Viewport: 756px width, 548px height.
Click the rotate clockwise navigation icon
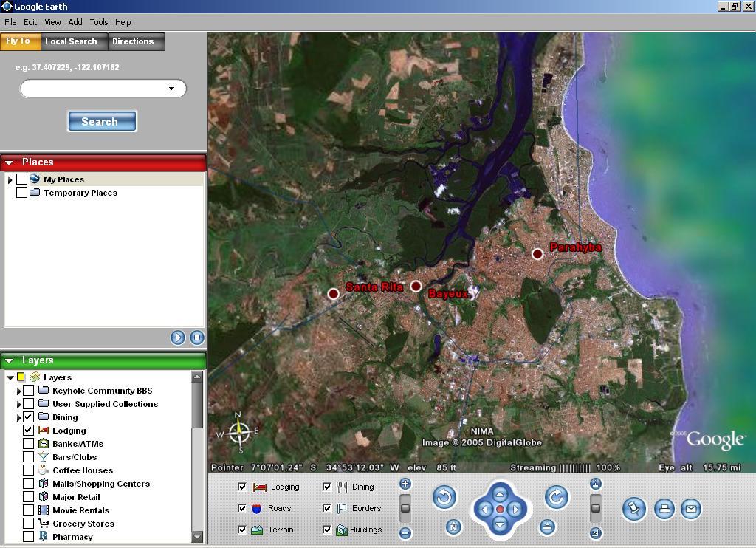tap(557, 497)
